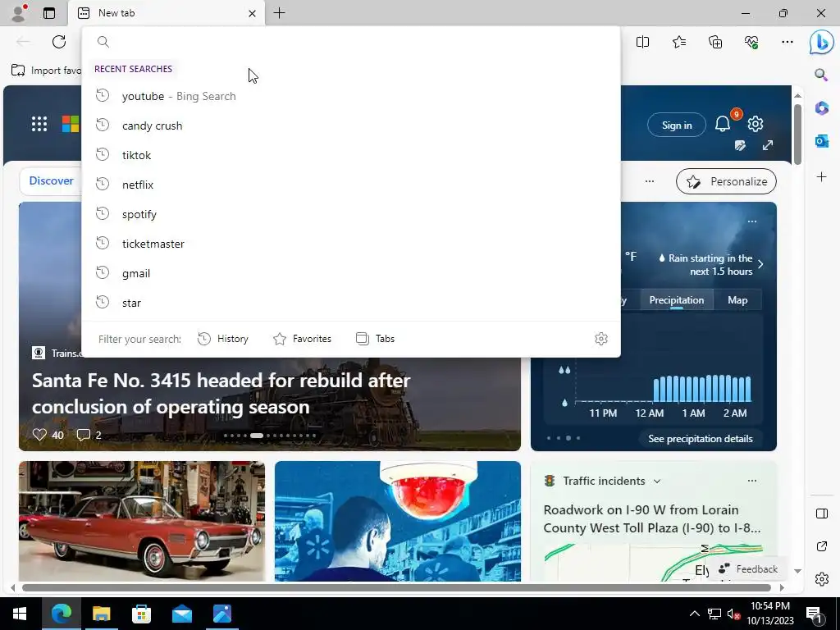Click the horizontal scrollbar at page bottom
This screenshot has width=840, height=630.
click(x=396, y=587)
